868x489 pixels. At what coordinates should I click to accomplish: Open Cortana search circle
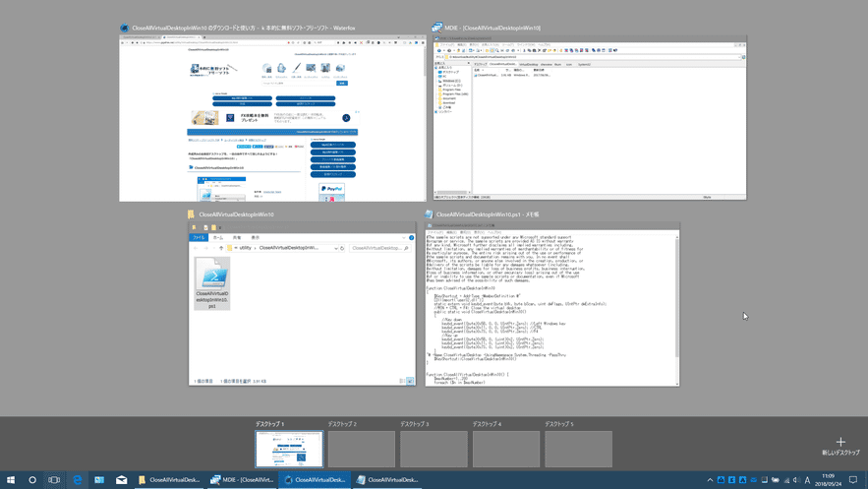click(x=32, y=479)
